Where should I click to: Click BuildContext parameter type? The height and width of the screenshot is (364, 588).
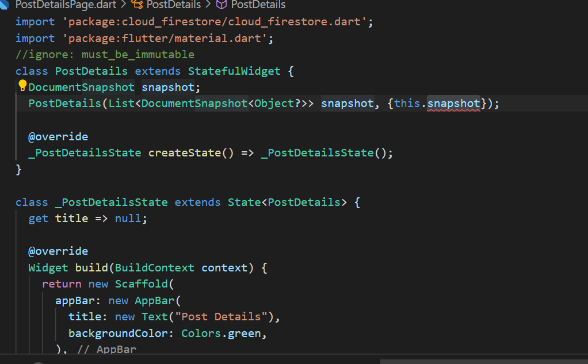pos(155,268)
